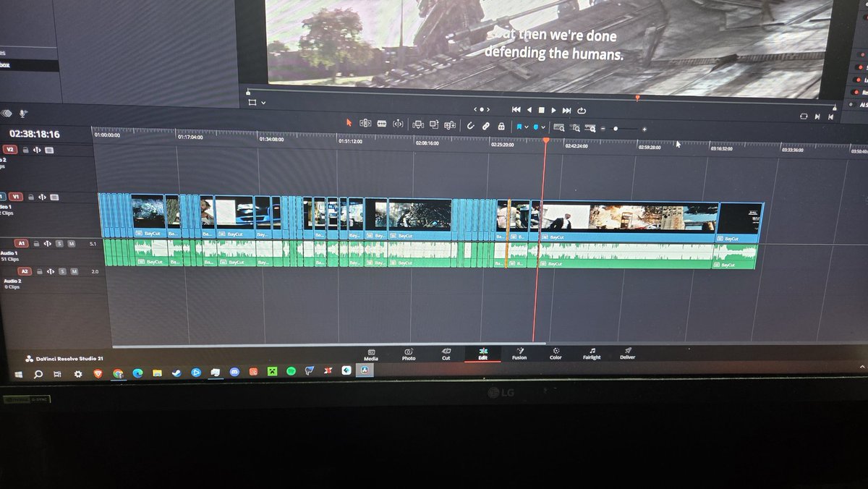Screen dimensions: 868x489
Task: Click the Detail Zoom icon
Action: click(574, 128)
